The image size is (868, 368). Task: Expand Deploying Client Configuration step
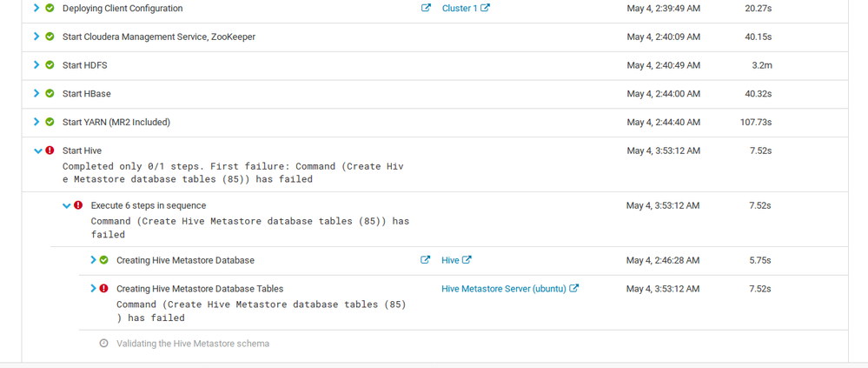coord(36,9)
